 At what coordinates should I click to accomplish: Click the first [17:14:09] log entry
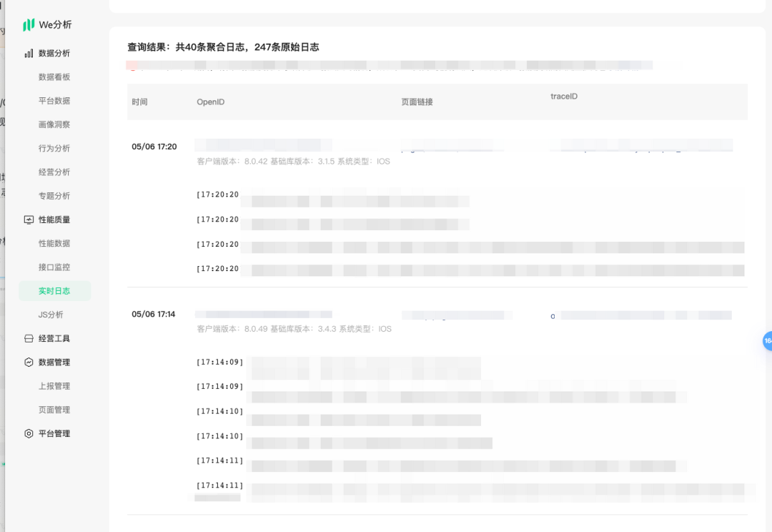pos(219,362)
